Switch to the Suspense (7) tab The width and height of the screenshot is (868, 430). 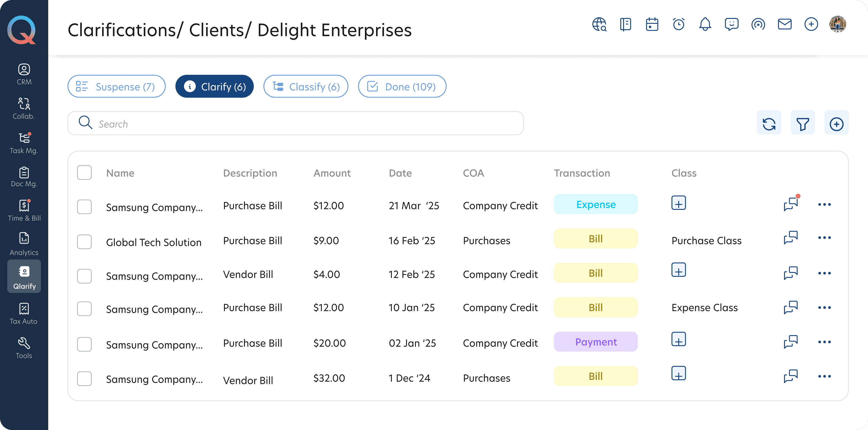click(116, 87)
